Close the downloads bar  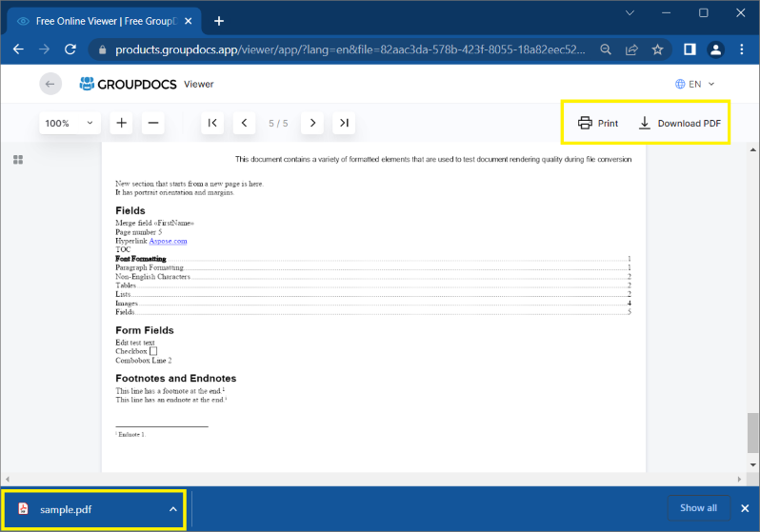tap(745, 508)
